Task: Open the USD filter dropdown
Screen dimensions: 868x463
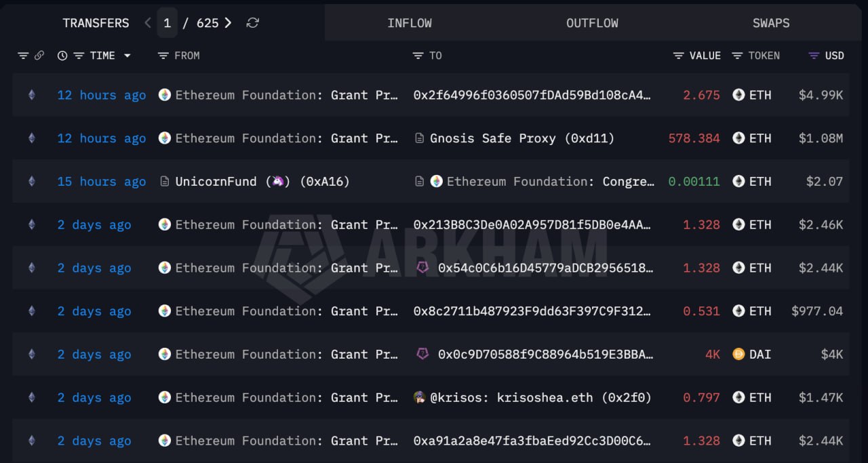Action: point(814,56)
